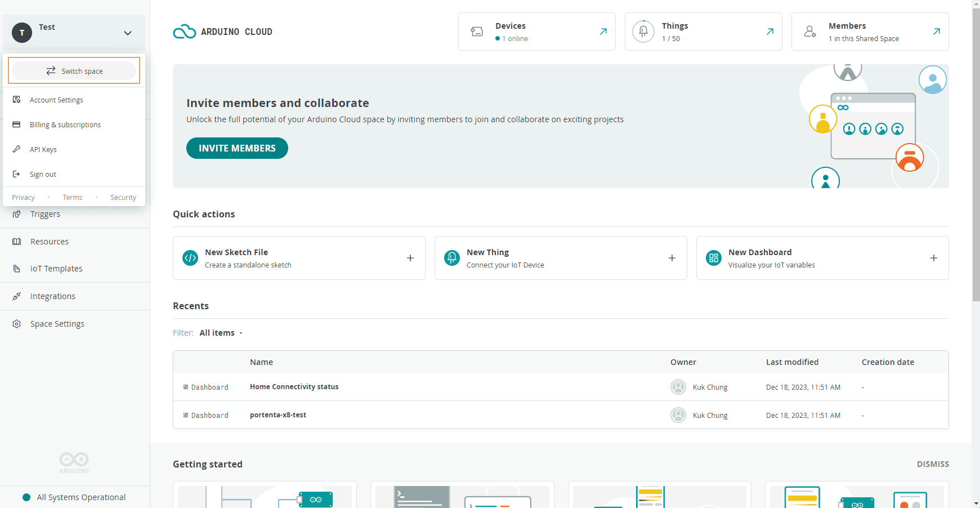Viewport: 980px width, 508px height.
Task: Choose API Keys in the menu
Action: [43, 150]
